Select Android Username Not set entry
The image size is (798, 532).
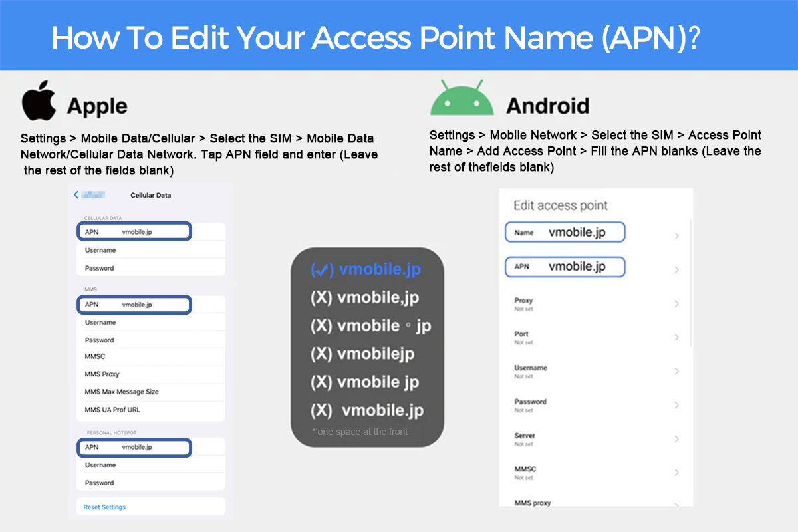pyautogui.click(x=531, y=372)
